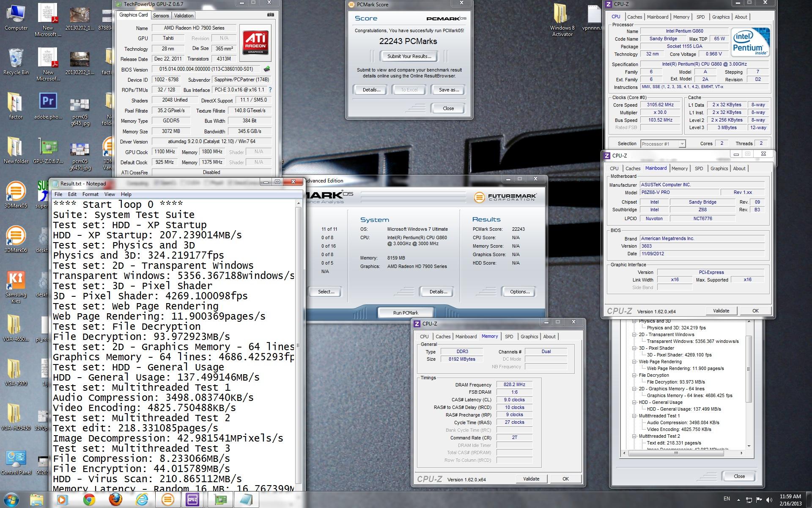Collapse the 'Multithreaded Test 2' tree node
The image size is (812, 508).
[634, 436]
